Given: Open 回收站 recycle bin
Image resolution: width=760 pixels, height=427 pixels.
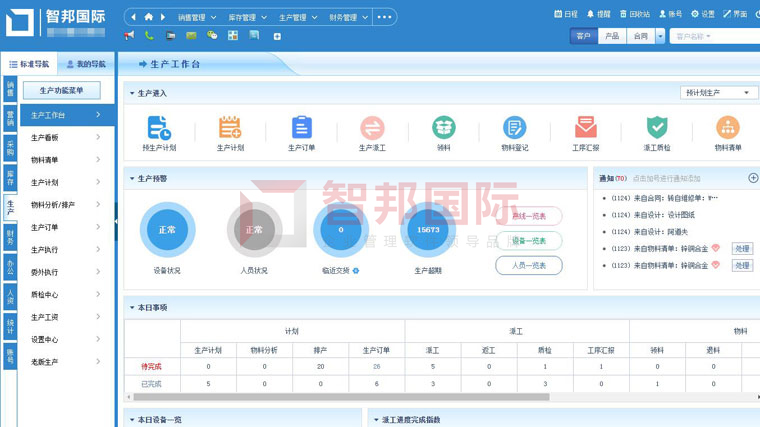Looking at the screenshot, I should pos(635,14).
